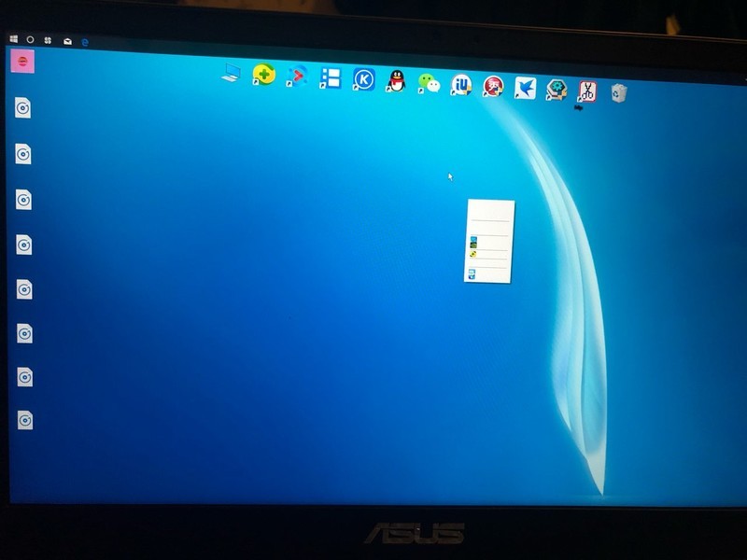Image resolution: width=747 pixels, height=560 pixels.
Task: Select the QQ penguin shortcut
Action: pyautogui.click(x=396, y=81)
